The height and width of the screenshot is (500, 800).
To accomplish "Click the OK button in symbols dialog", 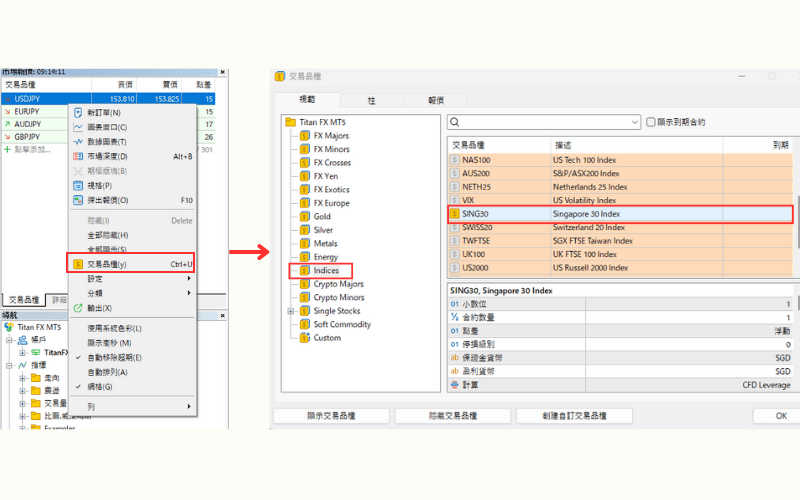I will [781, 415].
